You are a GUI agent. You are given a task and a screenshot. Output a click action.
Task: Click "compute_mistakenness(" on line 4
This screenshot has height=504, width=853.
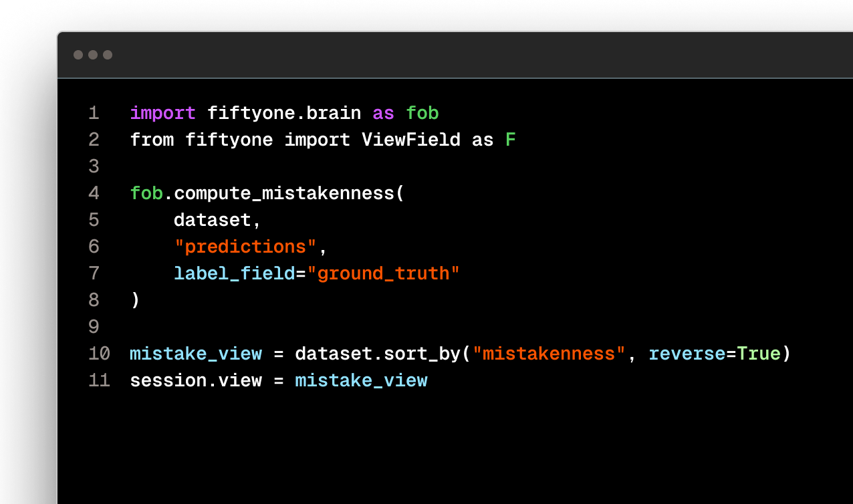[289, 194]
